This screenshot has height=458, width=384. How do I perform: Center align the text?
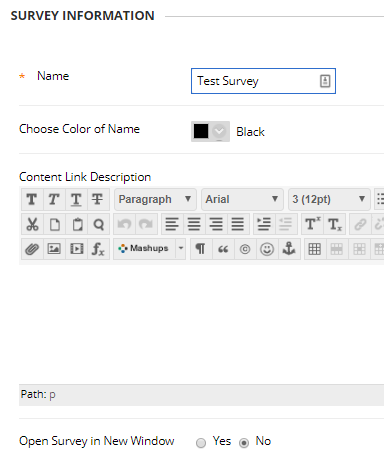[x=194, y=224]
